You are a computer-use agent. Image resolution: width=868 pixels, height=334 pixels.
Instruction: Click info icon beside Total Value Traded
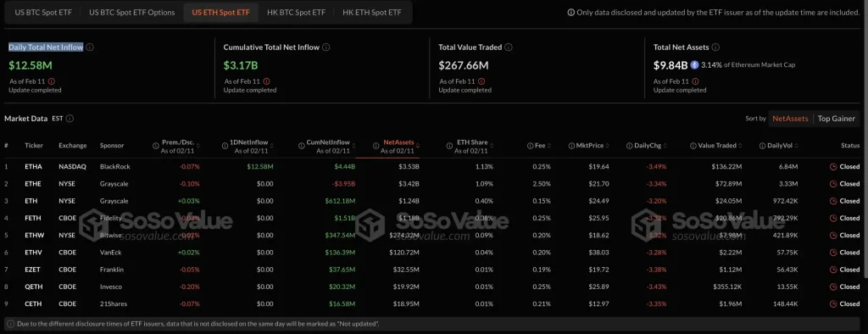pos(509,47)
